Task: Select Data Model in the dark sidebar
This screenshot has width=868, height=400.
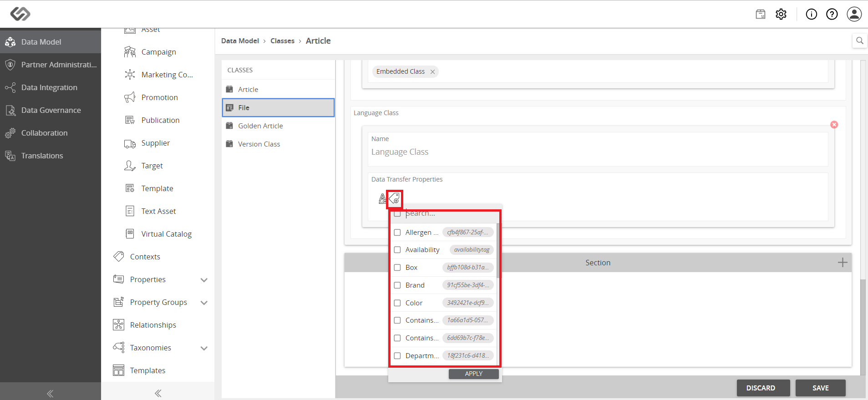Action: pyautogui.click(x=51, y=42)
